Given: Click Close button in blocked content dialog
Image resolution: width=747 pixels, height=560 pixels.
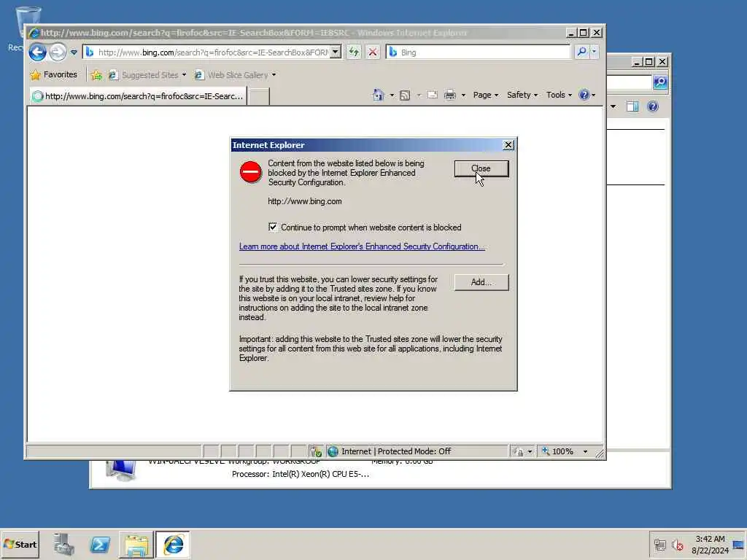Looking at the screenshot, I should click(x=481, y=168).
